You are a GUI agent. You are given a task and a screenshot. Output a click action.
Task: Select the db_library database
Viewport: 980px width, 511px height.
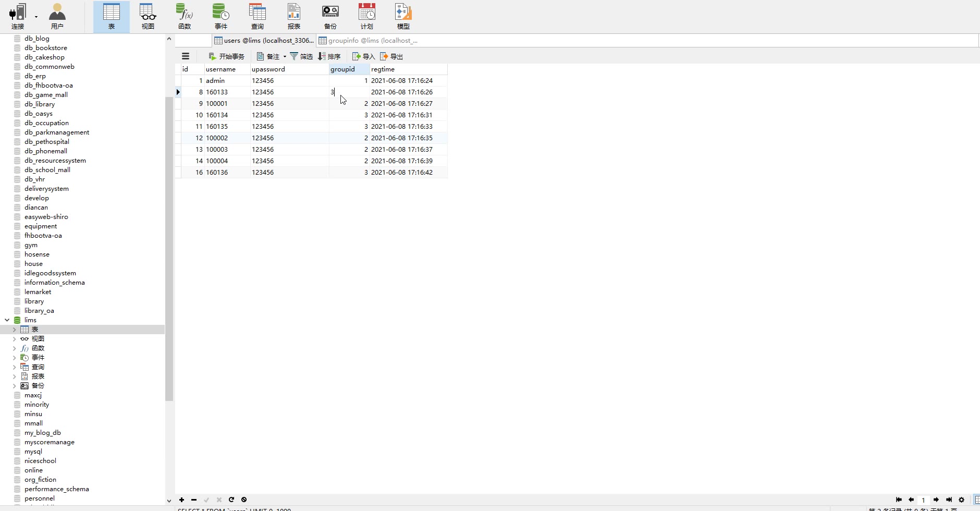pos(40,104)
